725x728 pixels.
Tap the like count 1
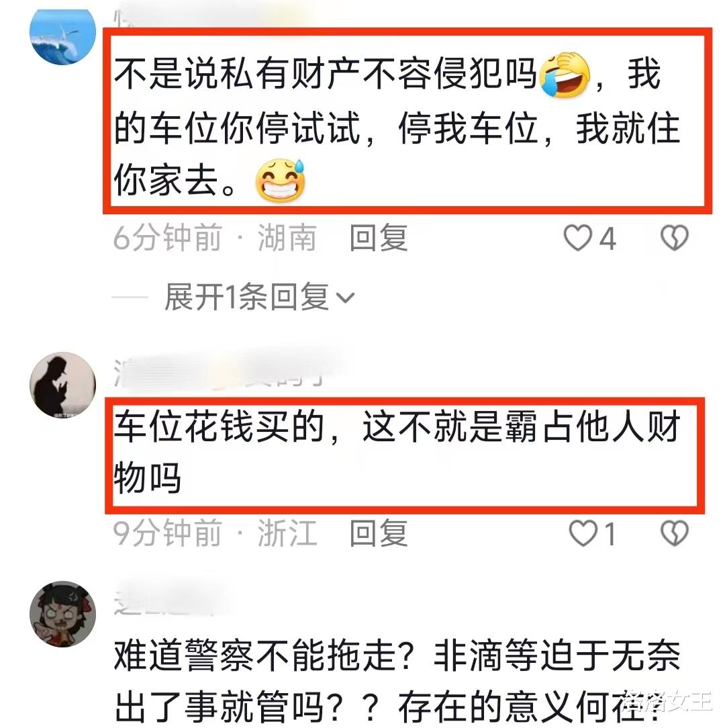tap(610, 533)
